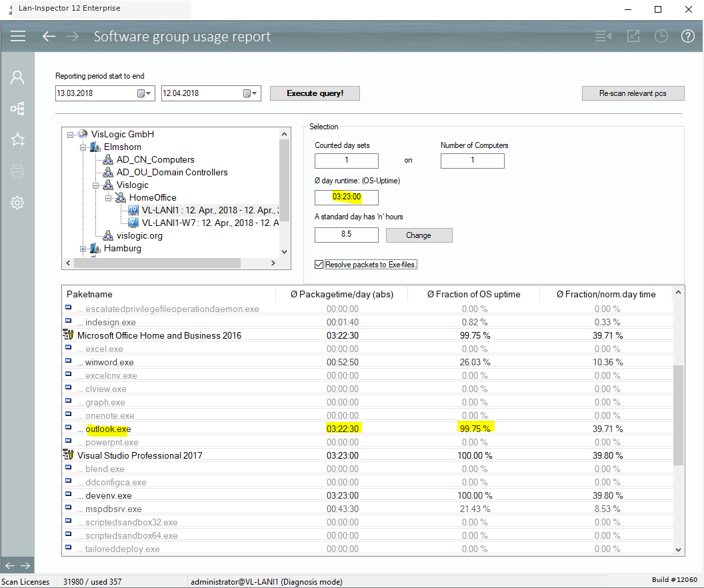The image size is (704, 588).
Task: Collapse the Elmshorn tree node
Action: (x=83, y=147)
